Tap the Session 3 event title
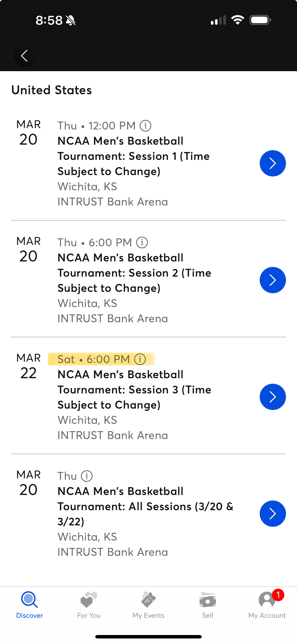Viewport: 297px width, 644px height. pyautogui.click(x=134, y=389)
